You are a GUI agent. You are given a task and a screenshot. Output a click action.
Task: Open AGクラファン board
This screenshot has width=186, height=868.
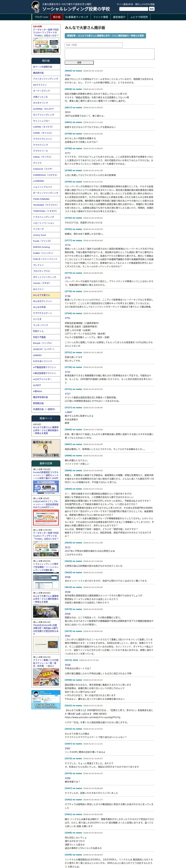(x=46, y=85)
